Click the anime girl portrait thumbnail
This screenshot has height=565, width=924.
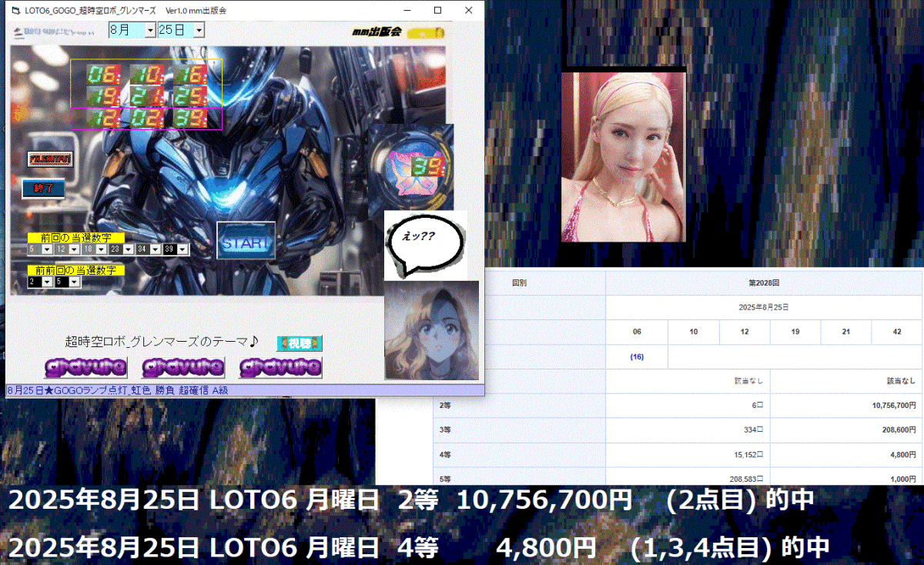pos(431,330)
